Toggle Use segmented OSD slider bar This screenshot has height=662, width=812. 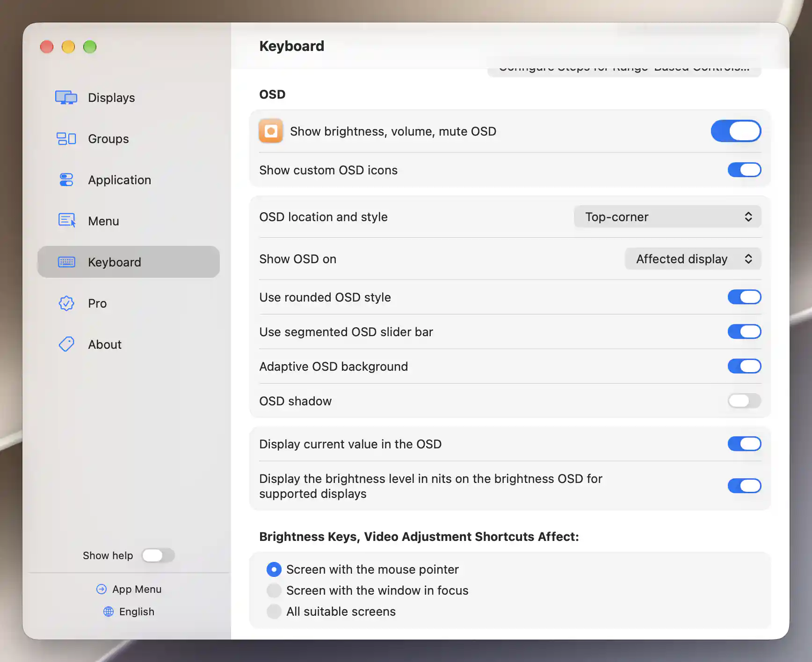744,331
